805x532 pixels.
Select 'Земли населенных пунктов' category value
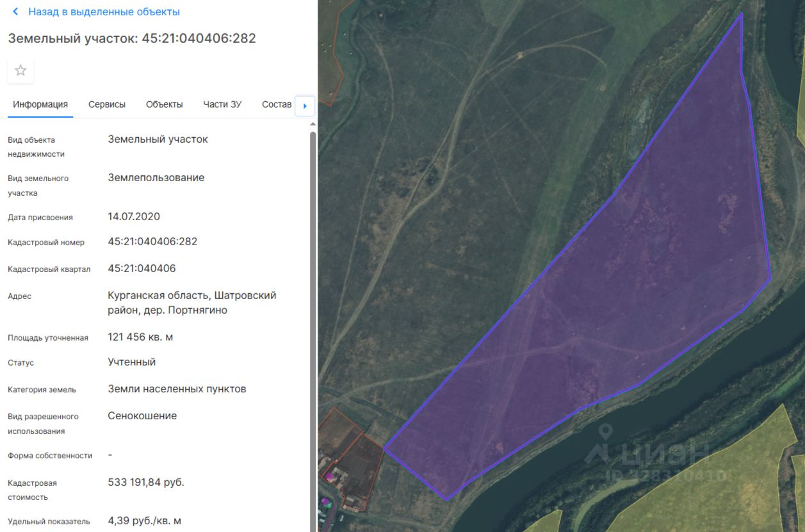click(x=177, y=389)
